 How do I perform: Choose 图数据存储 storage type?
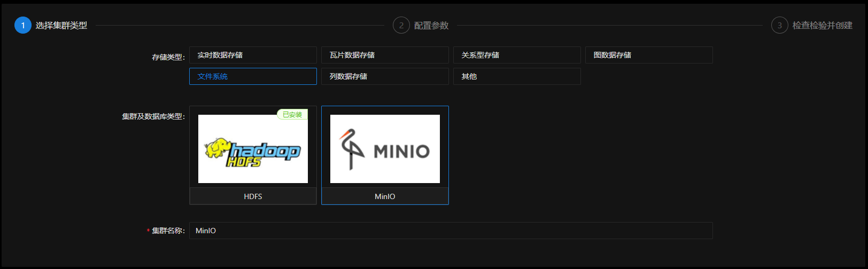tap(649, 55)
